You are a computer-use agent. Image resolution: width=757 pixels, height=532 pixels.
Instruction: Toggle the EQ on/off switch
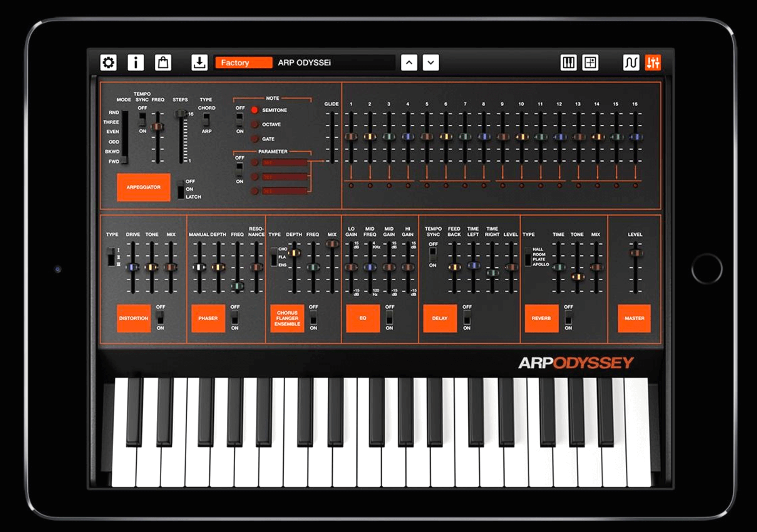389,318
